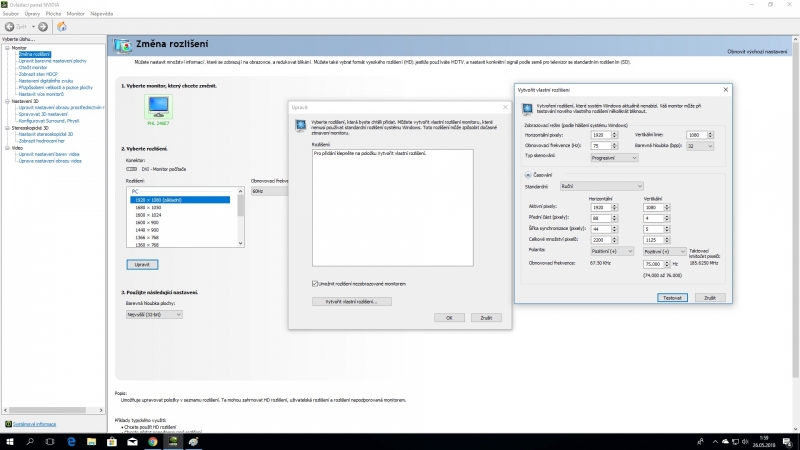Screen dimensions: 800x450
Task: Click the vertical refresh rate 75.000 field
Action: [654, 264]
